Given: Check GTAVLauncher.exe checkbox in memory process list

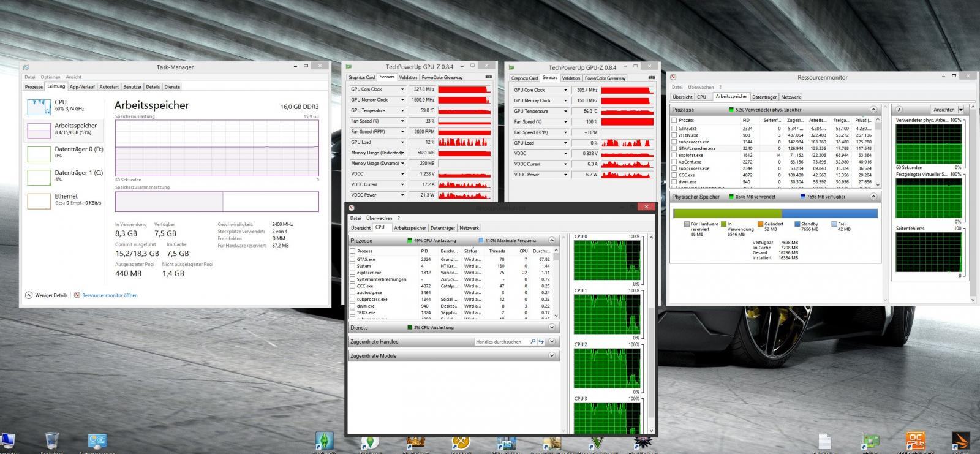Looking at the screenshot, I should tap(674, 148).
